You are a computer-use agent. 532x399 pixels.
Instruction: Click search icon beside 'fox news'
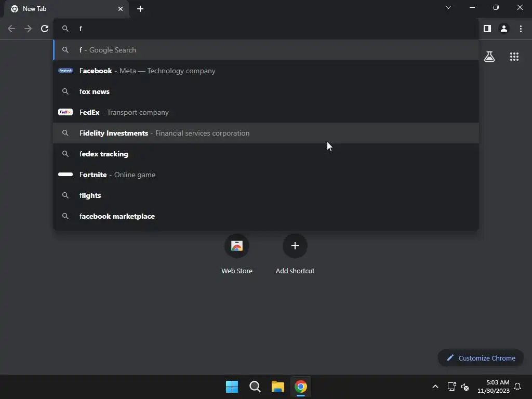(x=65, y=91)
